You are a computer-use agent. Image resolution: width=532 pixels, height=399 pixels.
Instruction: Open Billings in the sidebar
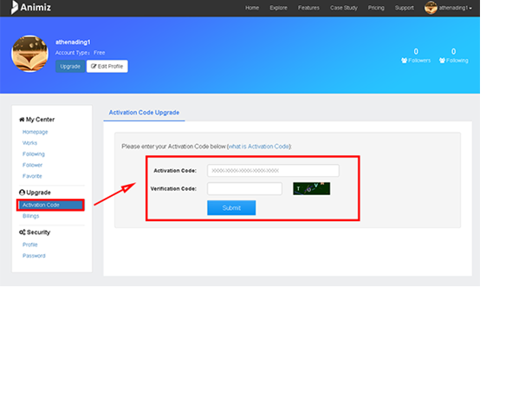31,216
